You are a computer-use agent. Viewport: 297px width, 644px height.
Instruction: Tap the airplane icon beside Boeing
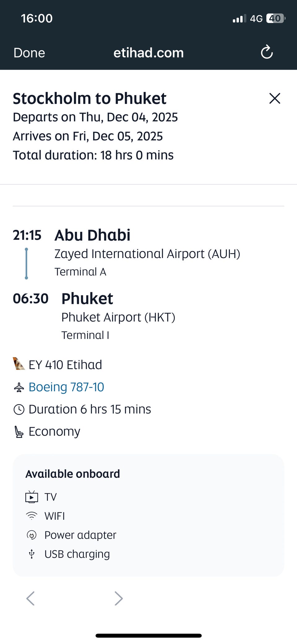click(19, 388)
